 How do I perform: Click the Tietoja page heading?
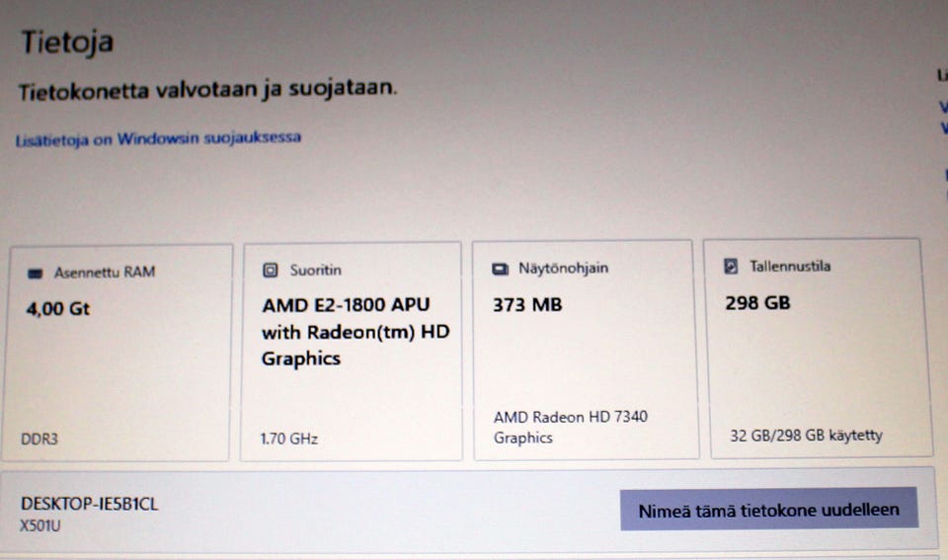click(x=67, y=42)
